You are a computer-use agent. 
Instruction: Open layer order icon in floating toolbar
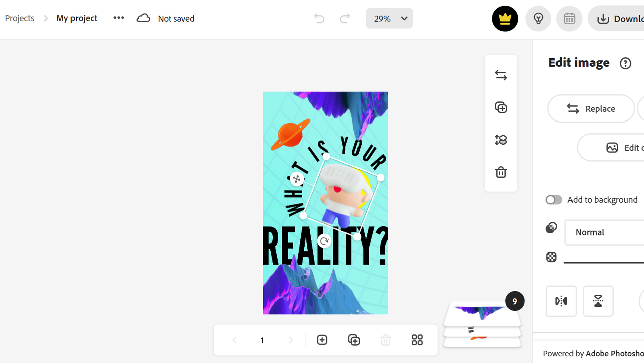point(501,140)
